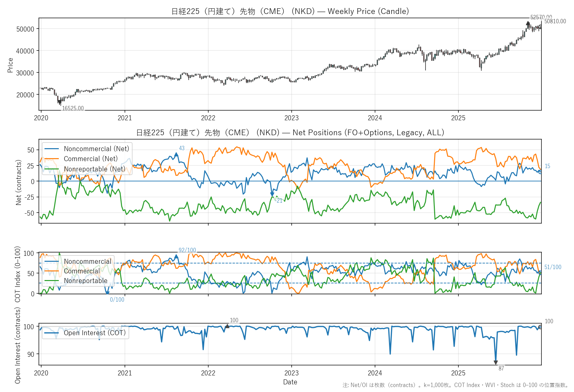Toggle Noncommercial (Net) in the Net Positions legend

point(96,149)
